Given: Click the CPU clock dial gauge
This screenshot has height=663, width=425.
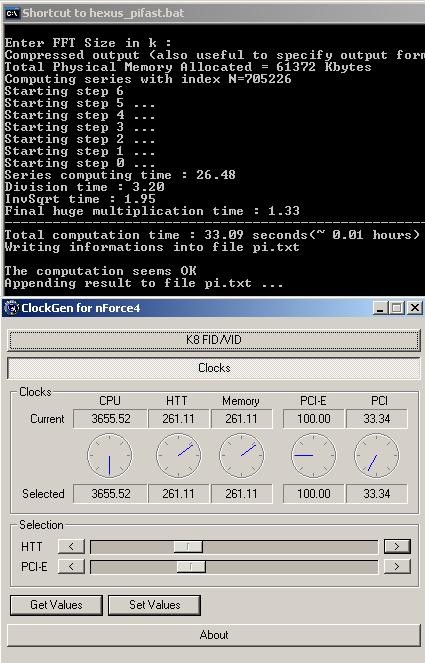Looking at the screenshot, I should (x=110, y=456).
